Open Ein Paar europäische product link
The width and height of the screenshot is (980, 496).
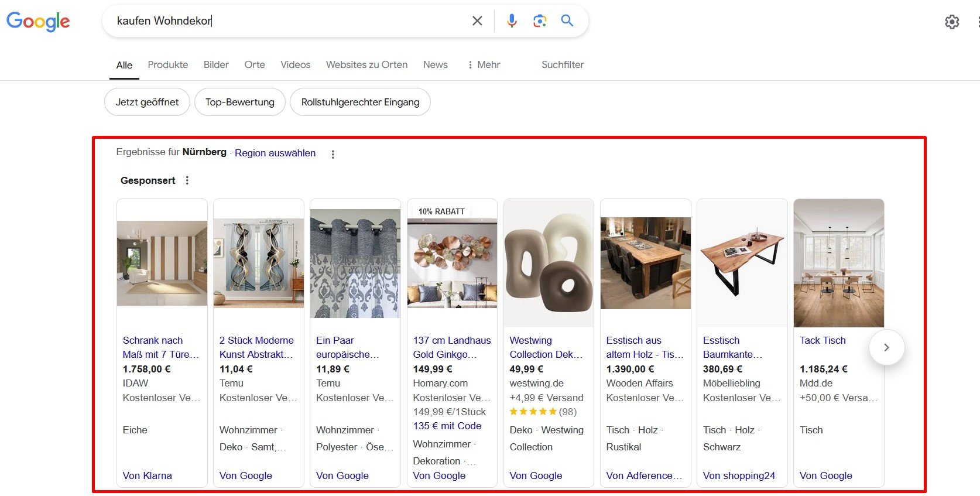click(348, 347)
